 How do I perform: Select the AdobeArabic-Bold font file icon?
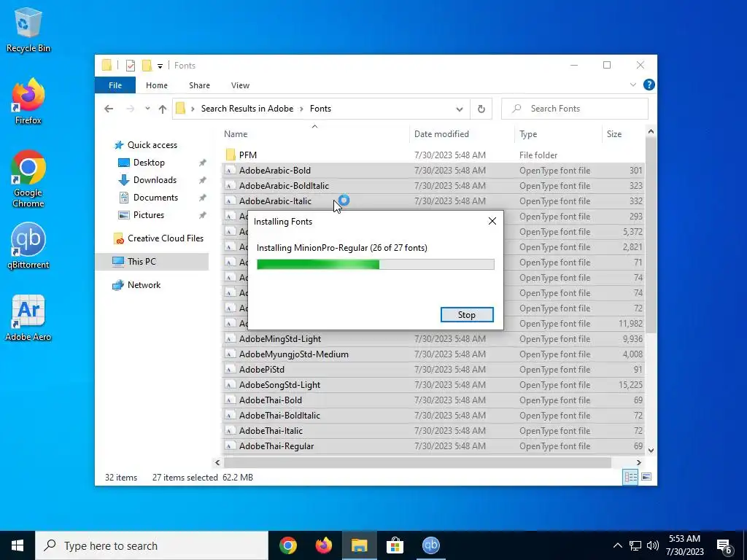click(x=230, y=171)
